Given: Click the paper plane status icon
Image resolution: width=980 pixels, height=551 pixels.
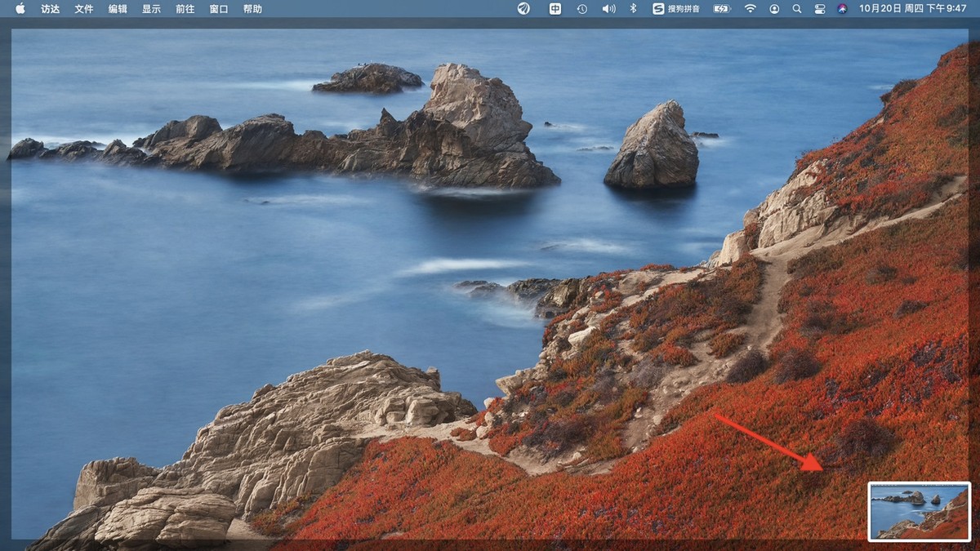Looking at the screenshot, I should coord(523,9).
